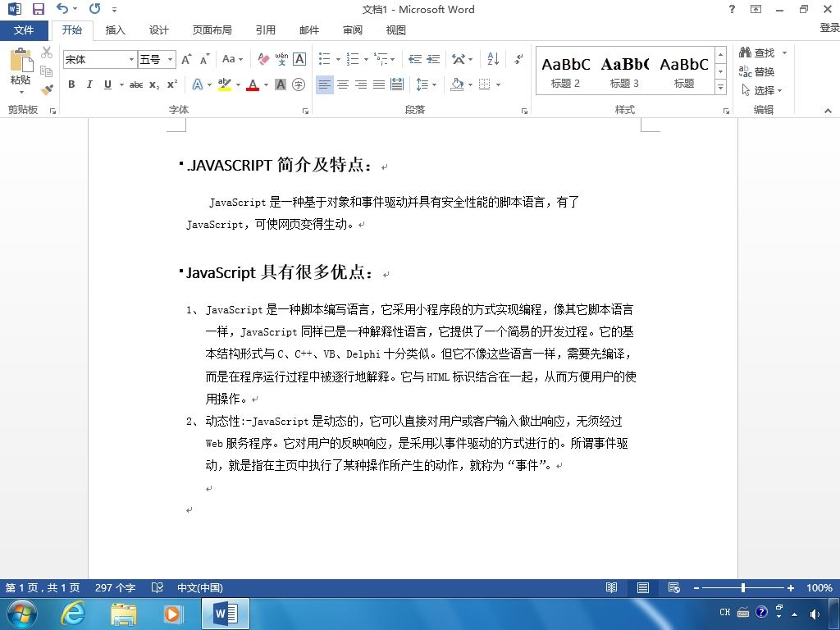Switch to read mode view icon
This screenshot has width=840, height=630.
[x=611, y=587]
